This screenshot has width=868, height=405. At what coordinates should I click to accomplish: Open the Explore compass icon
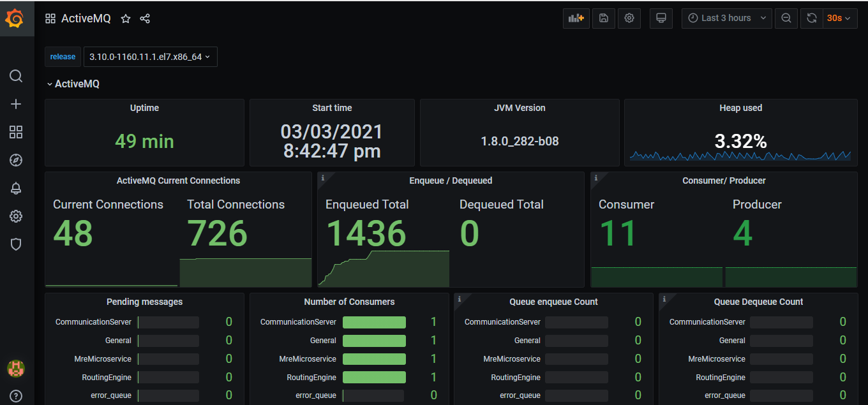[16, 160]
